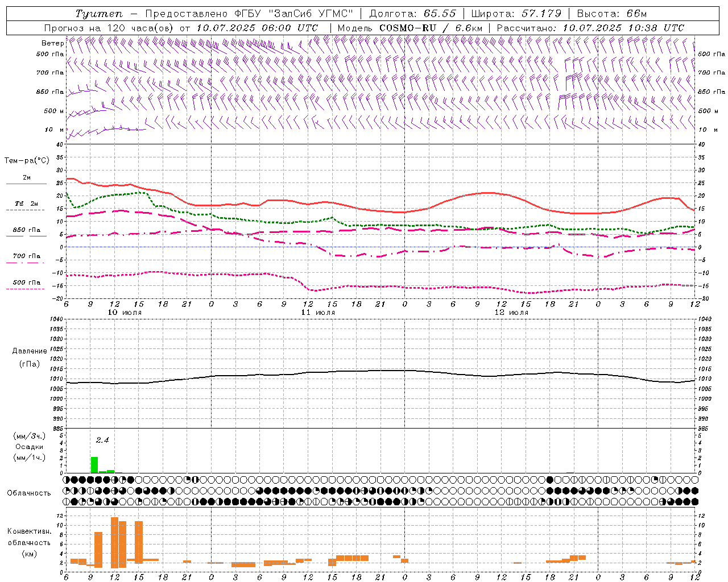
Task: Click the 'Рассчитано: 10.07.2025 10:38 UTC' timestamp
Action: tap(590, 28)
